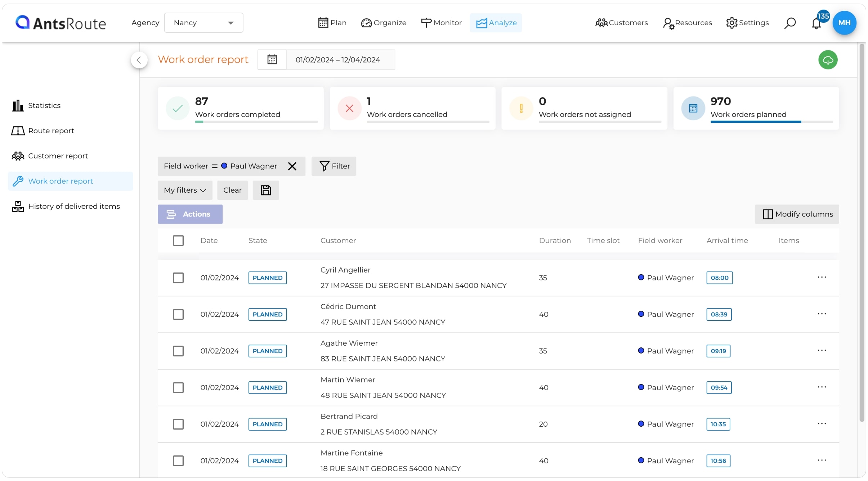Click the Clear filters button
Image resolution: width=868 pixels, height=481 pixels.
[232, 190]
